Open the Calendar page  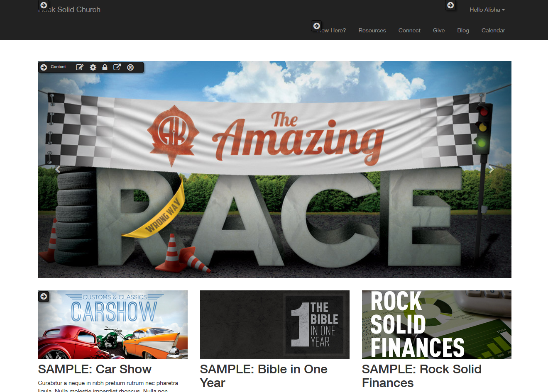coord(493,30)
